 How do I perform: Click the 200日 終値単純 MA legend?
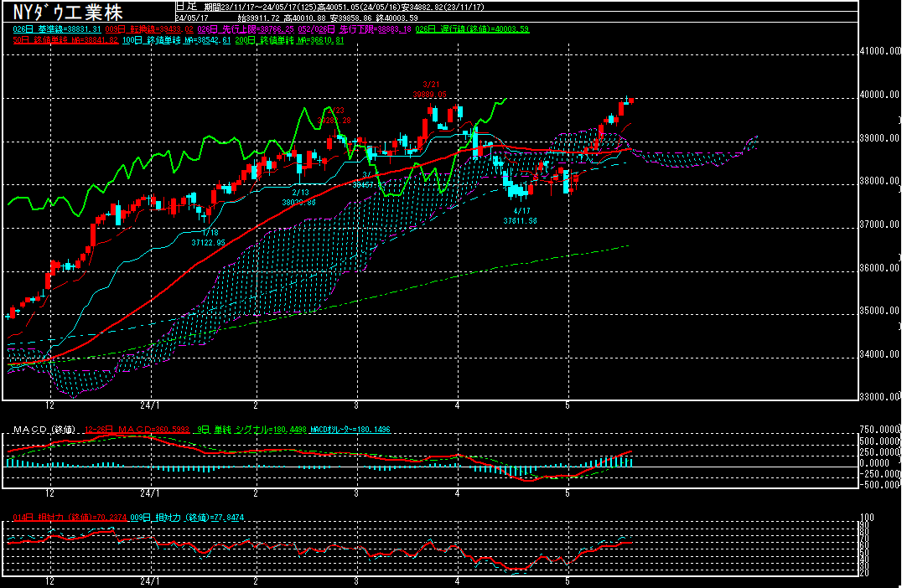click(x=289, y=40)
